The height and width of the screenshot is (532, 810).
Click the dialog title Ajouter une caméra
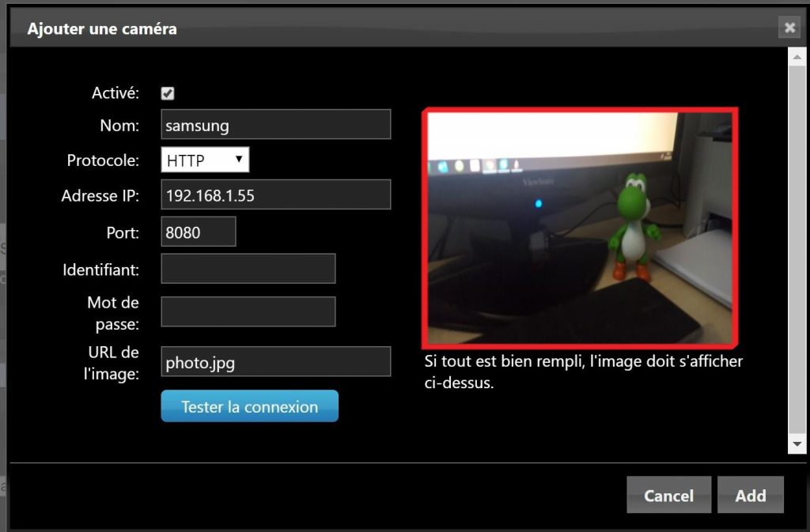pos(102,29)
